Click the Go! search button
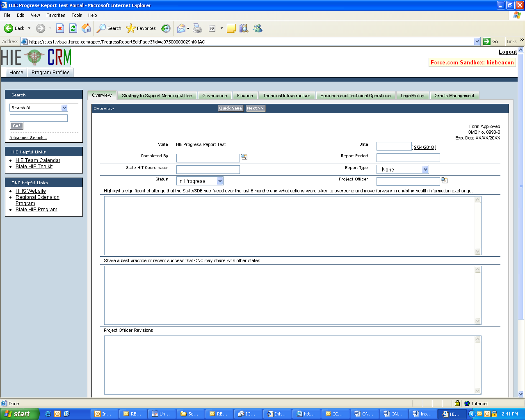Viewport: 525px width, 420px height. click(16, 126)
